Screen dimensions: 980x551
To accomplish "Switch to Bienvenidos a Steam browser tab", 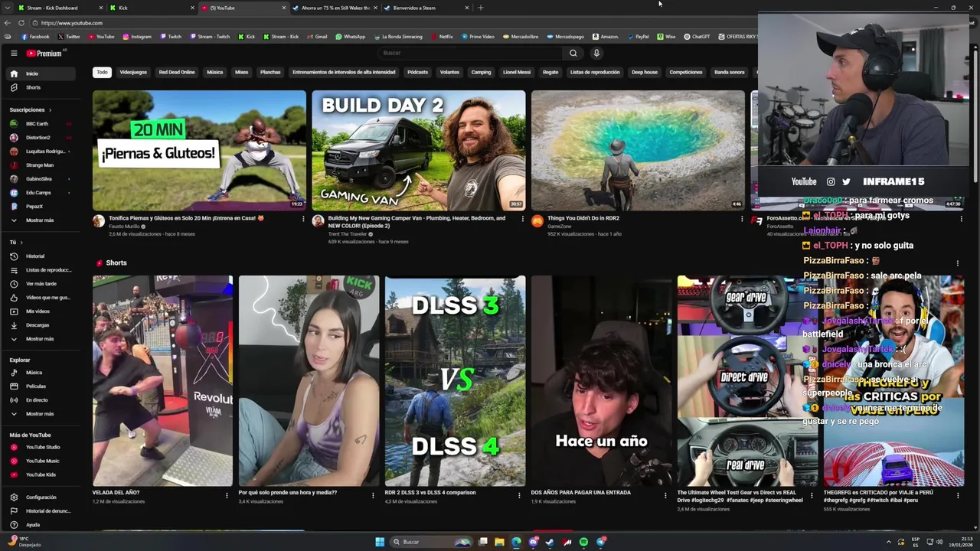I will tap(425, 8).
